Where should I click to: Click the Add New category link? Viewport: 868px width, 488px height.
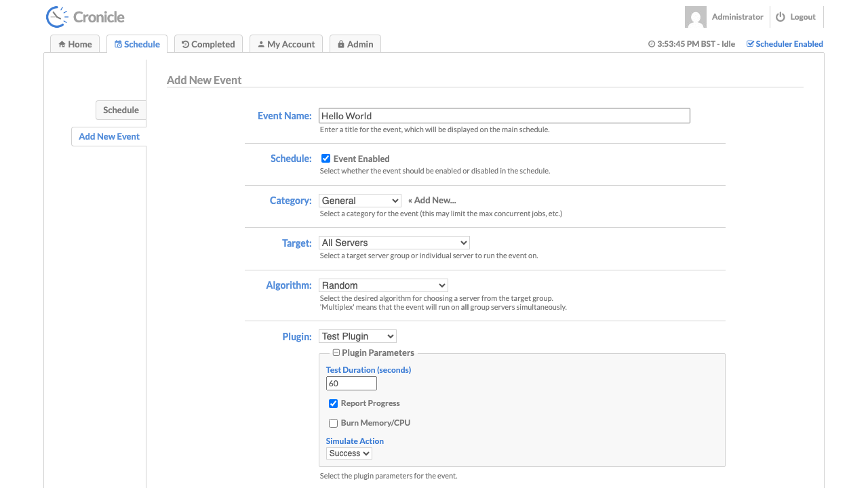coord(432,201)
